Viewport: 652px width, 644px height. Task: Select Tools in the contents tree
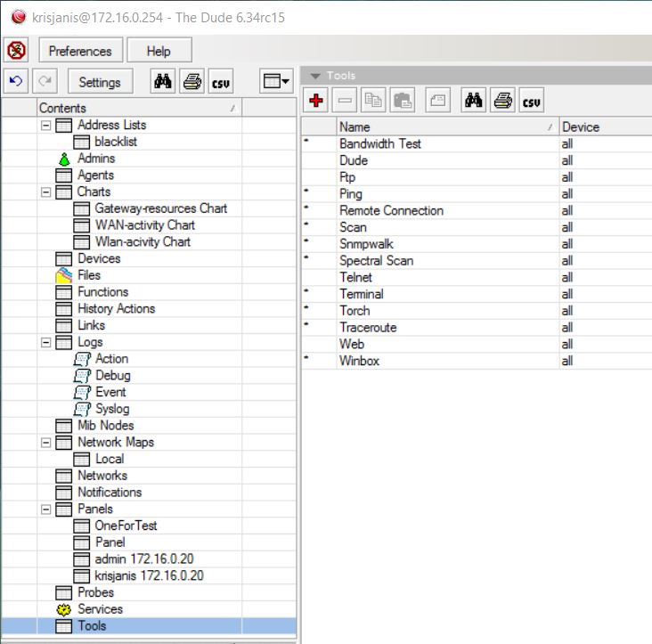coord(92,625)
